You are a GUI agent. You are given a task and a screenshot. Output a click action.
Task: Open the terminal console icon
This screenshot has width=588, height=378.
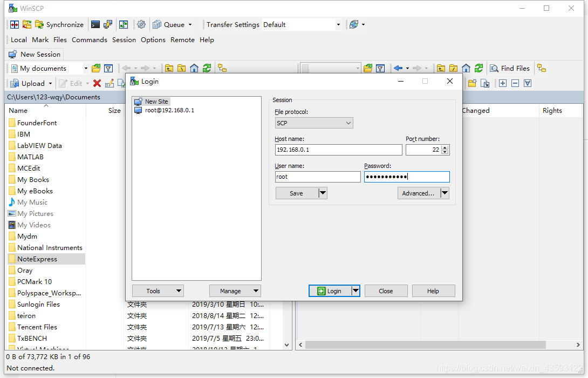pos(95,25)
